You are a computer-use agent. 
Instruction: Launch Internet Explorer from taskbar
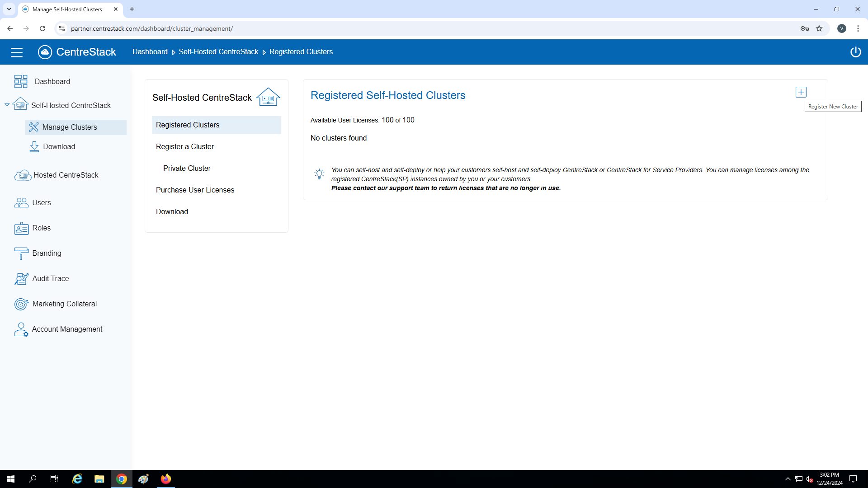click(x=77, y=479)
